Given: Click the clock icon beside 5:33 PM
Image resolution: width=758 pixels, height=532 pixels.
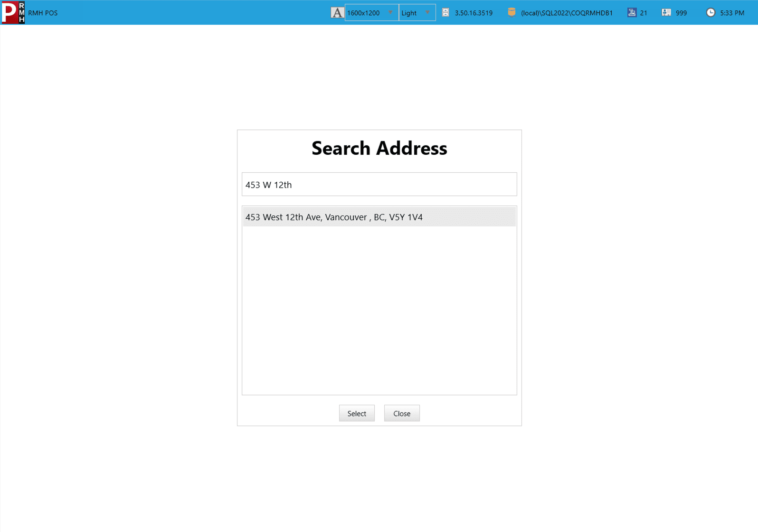Looking at the screenshot, I should (x=711, y=13).
